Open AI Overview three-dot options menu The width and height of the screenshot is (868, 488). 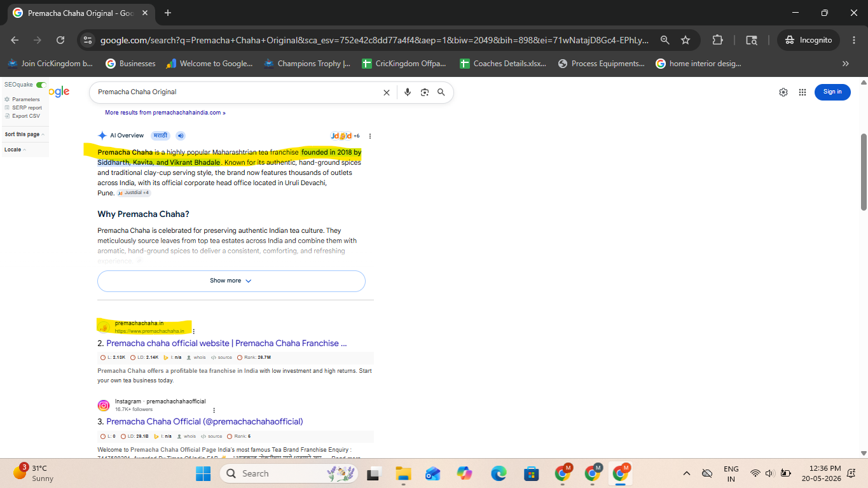[370, 136]
